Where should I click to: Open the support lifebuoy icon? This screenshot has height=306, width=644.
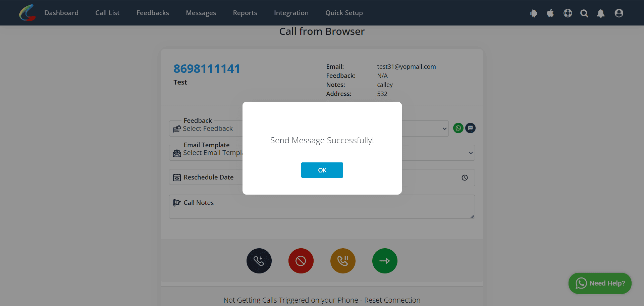point(568,13)
